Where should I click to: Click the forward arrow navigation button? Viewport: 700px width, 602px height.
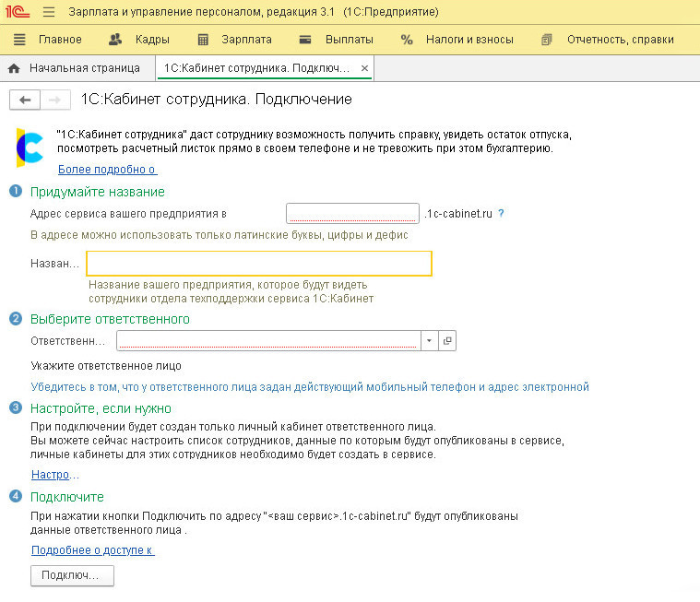[54, 100]
